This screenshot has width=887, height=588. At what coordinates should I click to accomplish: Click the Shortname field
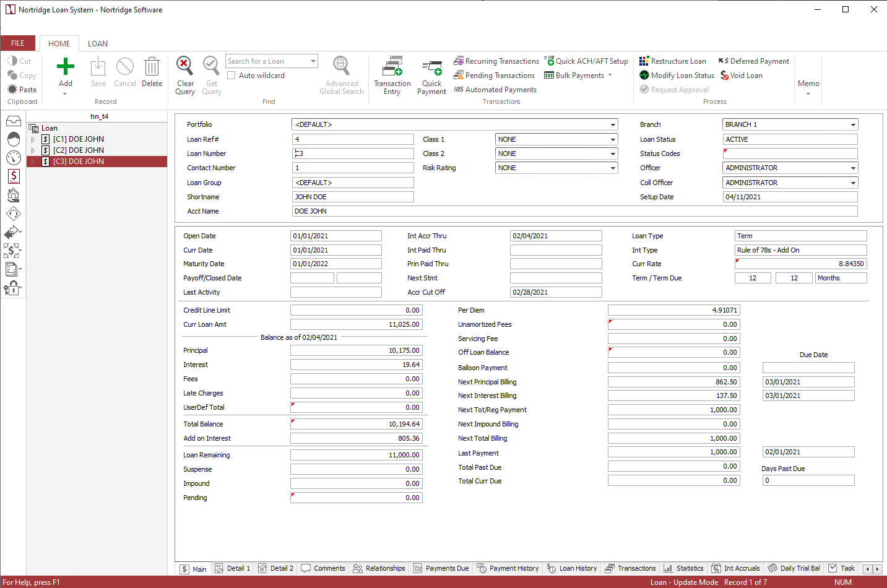click(353, 197)
